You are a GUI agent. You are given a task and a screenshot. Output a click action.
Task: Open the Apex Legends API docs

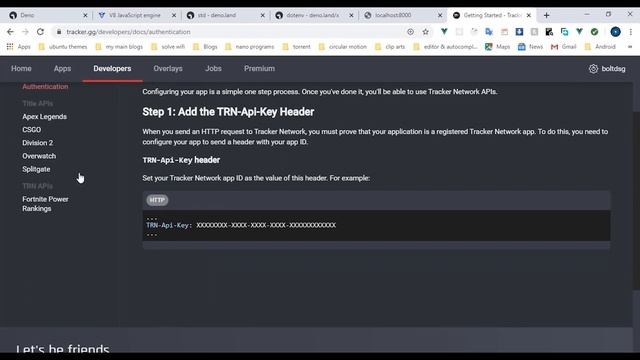pos(44,117)
